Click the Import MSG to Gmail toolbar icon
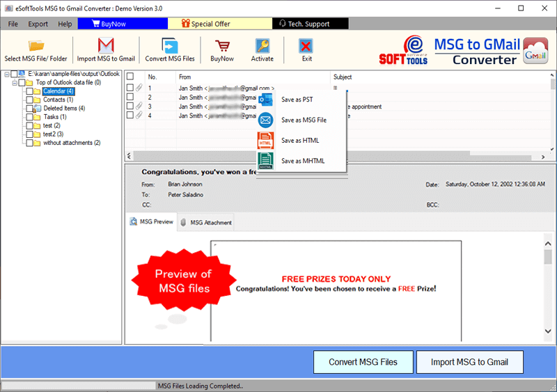Viewport: 557px width, 392px height. (106, 45)
